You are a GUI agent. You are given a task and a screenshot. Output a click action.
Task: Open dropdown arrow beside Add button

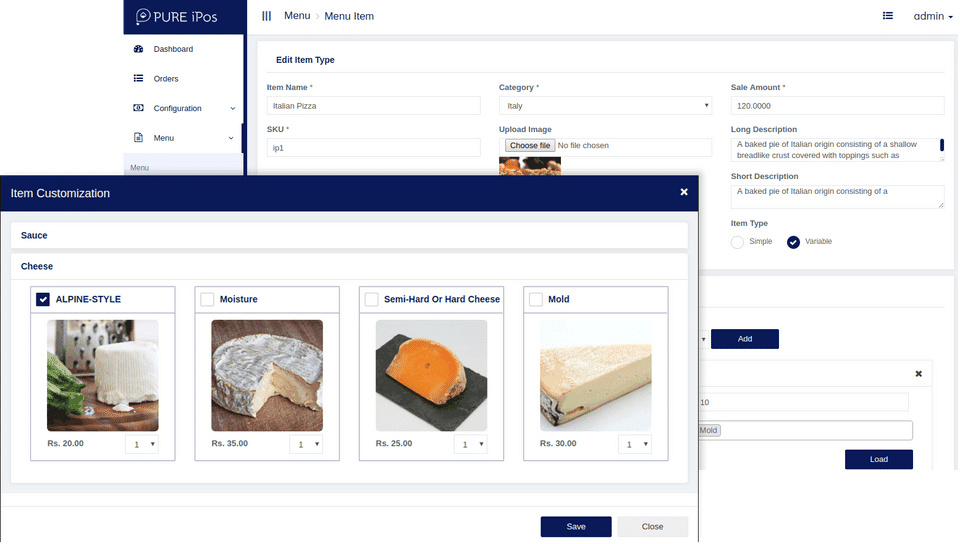coord(703,339)
